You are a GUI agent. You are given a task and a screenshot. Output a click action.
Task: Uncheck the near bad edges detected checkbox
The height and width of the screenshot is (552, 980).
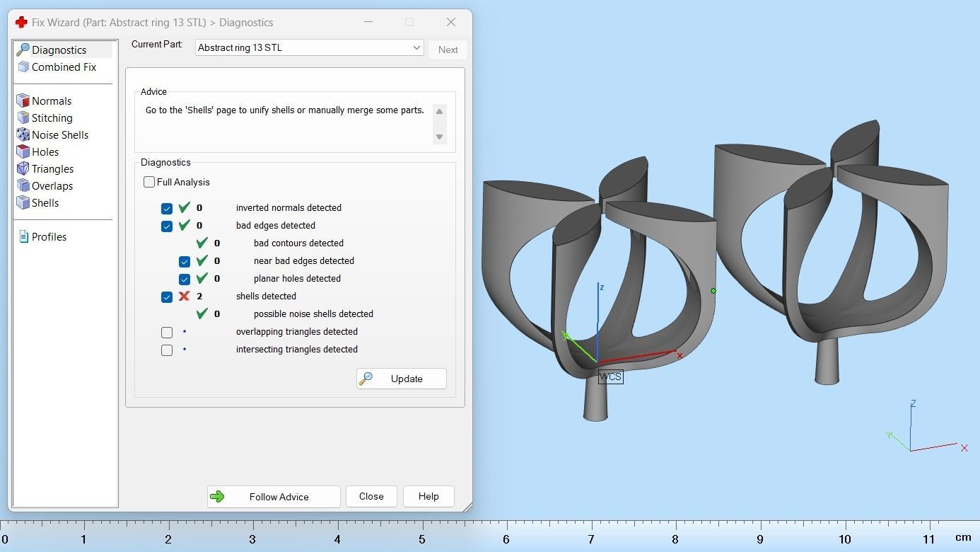point(185,261)
